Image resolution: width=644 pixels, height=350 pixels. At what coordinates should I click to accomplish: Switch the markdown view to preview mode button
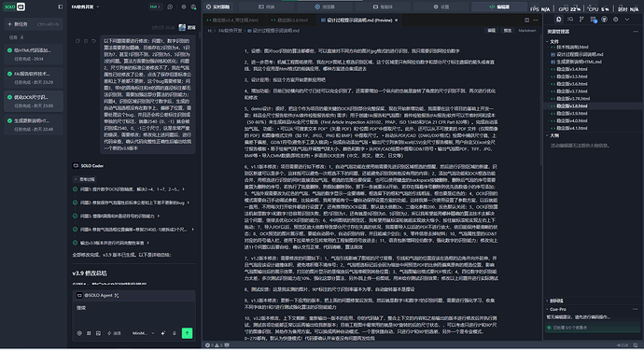[x=508, y=31]
